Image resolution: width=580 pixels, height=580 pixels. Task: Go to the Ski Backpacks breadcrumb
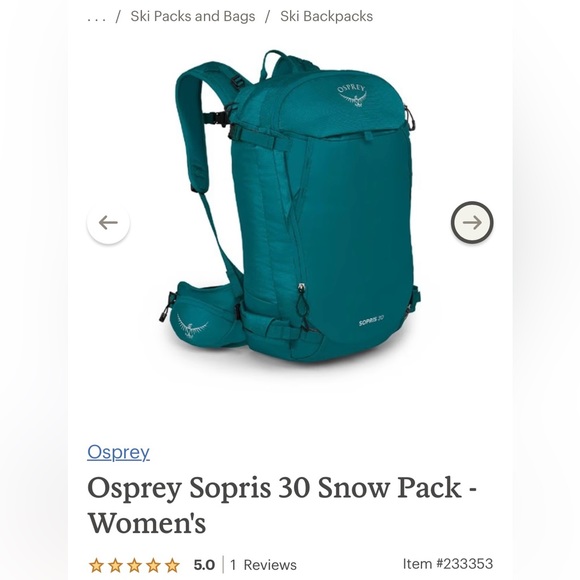326,16
